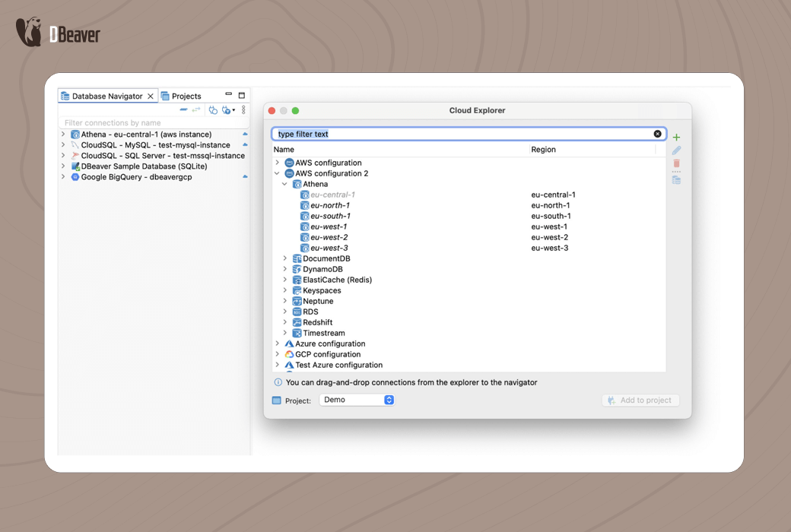Expand the AWS configuration node
The image size is (791, 532).
pyautogui.click(x=278, y=163)
